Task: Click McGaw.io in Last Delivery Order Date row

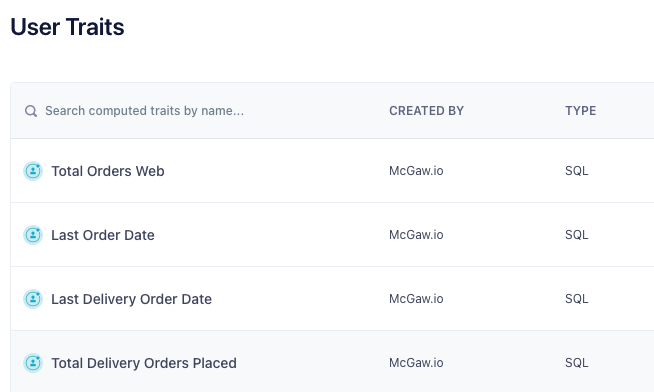Action: pyautogui.click(x=416, y=299)
